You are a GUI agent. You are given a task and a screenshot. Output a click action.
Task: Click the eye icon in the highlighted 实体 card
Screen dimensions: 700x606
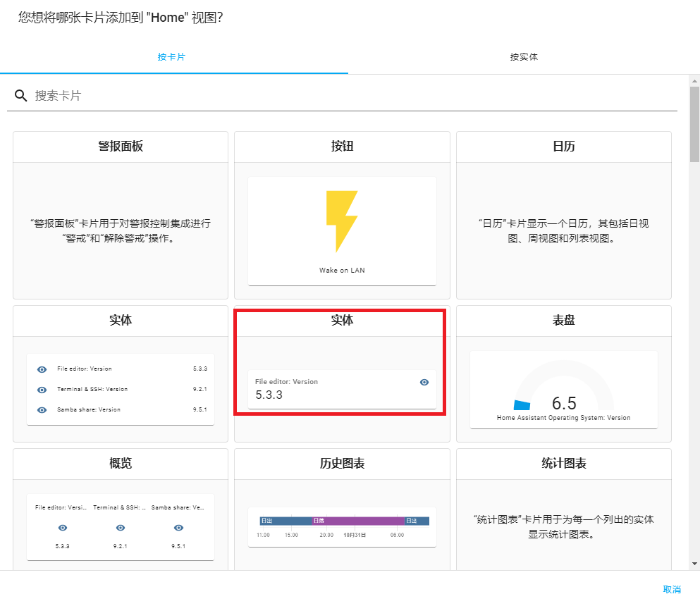click(424, 382)
